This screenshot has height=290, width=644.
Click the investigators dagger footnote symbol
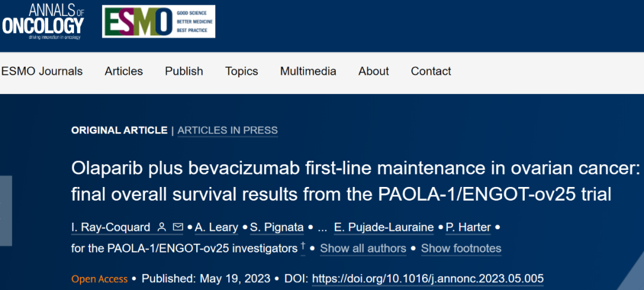click(303, 246)
